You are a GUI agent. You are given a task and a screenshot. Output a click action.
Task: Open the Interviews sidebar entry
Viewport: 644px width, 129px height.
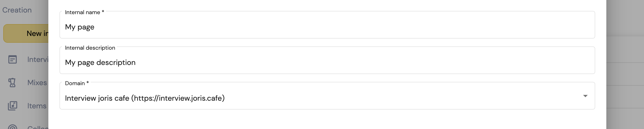point(38,59)
